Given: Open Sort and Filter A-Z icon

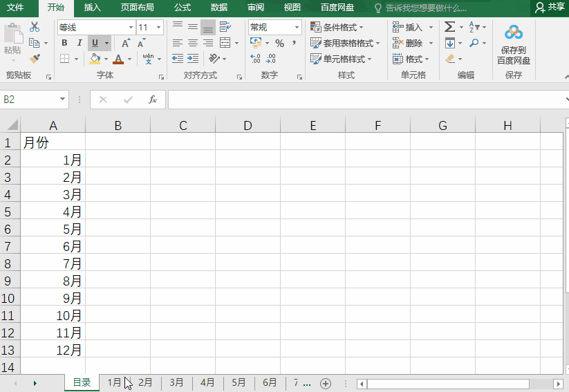Looking at the screenshot, I should click(474, 27).
